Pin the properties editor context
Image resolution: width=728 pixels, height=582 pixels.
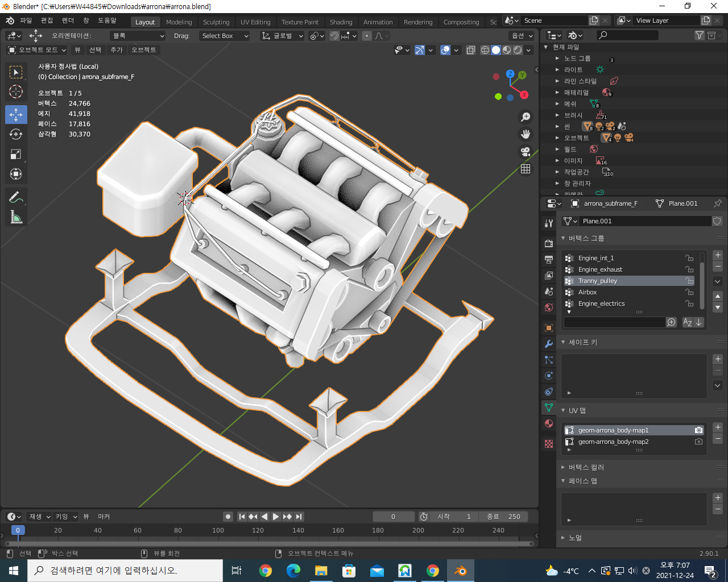[718, 203]
